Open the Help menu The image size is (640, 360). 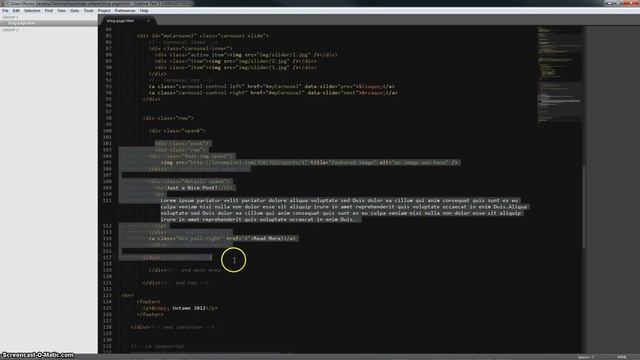coord(144,11)
